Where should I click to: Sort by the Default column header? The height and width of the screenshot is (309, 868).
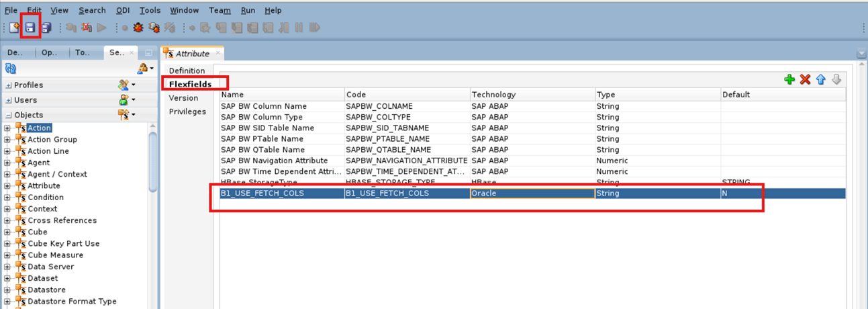[x=783, y=95]
